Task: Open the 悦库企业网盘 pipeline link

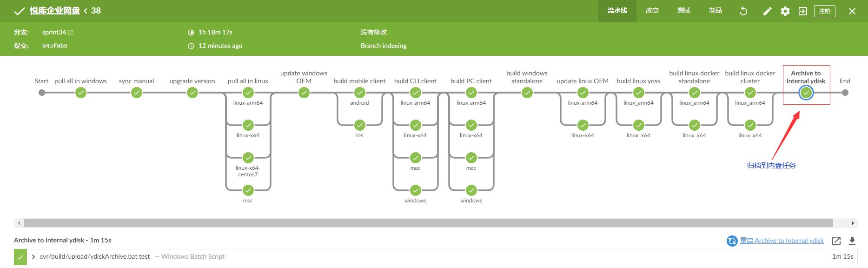Action: click(55, 11)
